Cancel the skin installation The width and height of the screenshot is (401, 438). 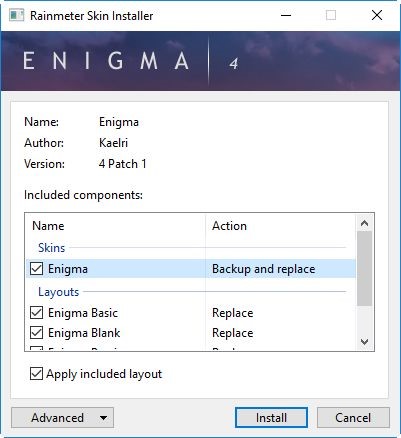coord(353,418)
